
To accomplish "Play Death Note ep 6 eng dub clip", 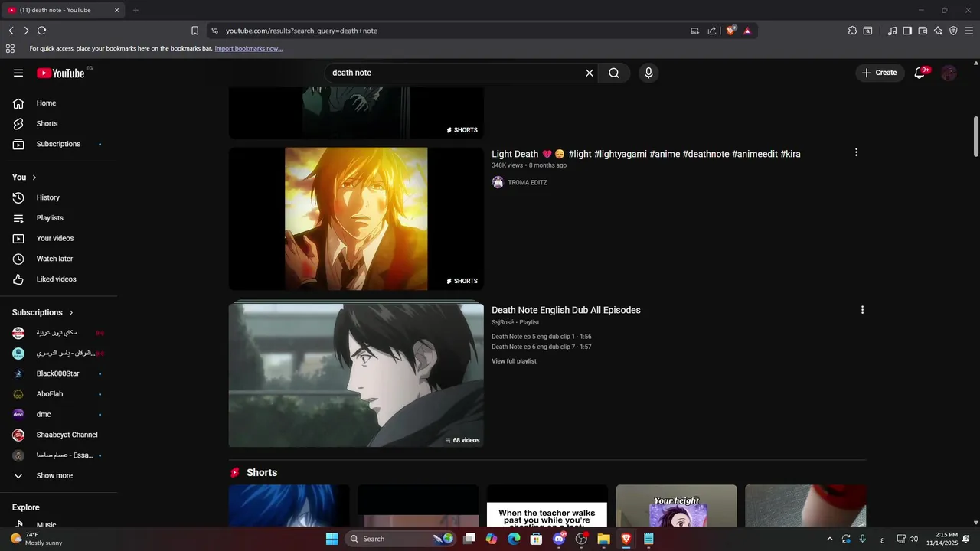I will point(541,347).
